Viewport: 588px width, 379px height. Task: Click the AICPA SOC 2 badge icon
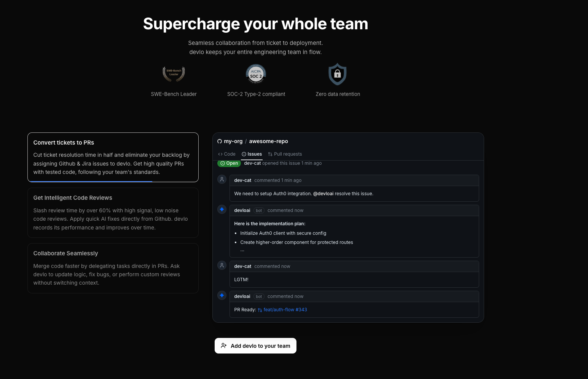coord(256,74)
